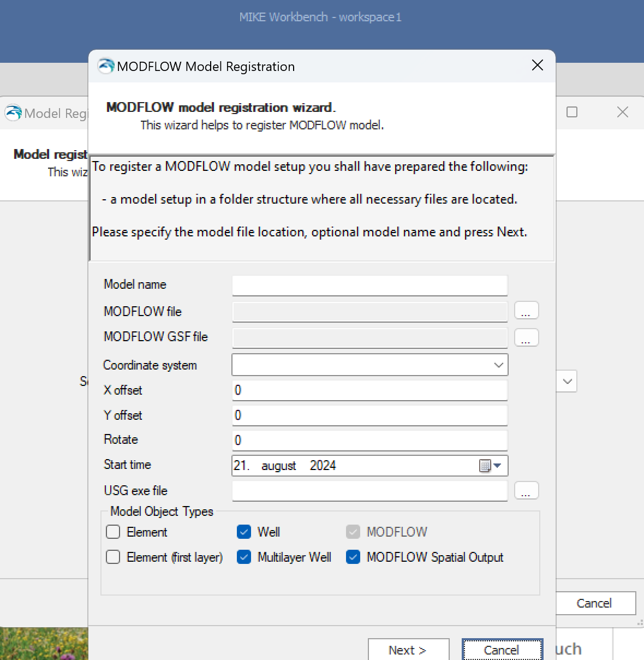Open the Start time calendar picker icon
The image size is (644, 660).
tap(485, 466)
